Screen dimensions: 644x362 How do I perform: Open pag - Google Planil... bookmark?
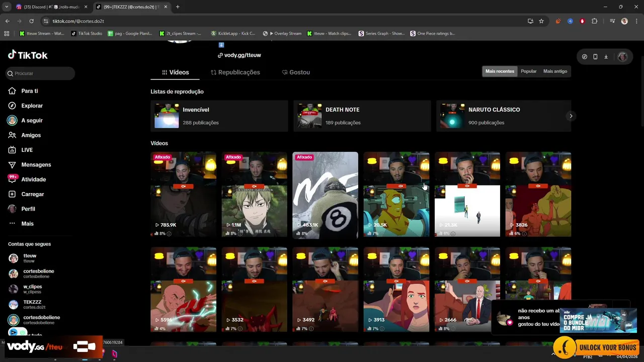(x=130, y=34)
